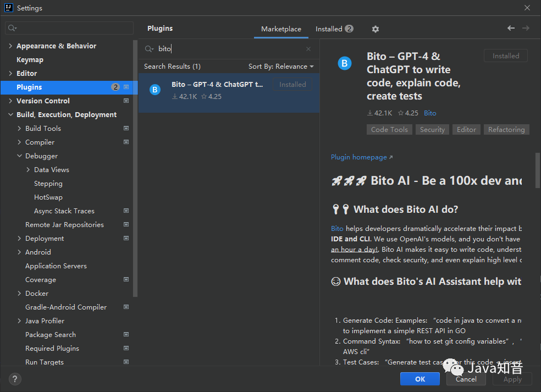Screen dimensions: 541x392
Task: Switch to the Marketplace tab
Action: click(x=281, y=29)
